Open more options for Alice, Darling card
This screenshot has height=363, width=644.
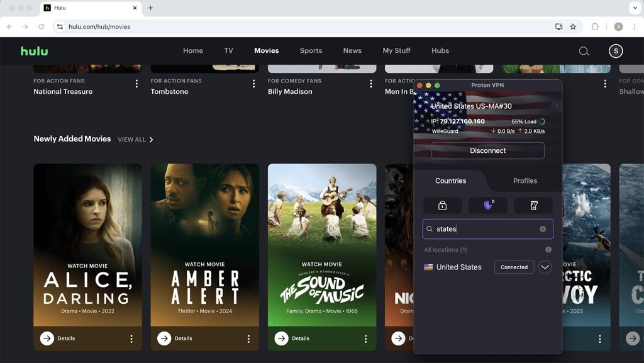(131, 338)
